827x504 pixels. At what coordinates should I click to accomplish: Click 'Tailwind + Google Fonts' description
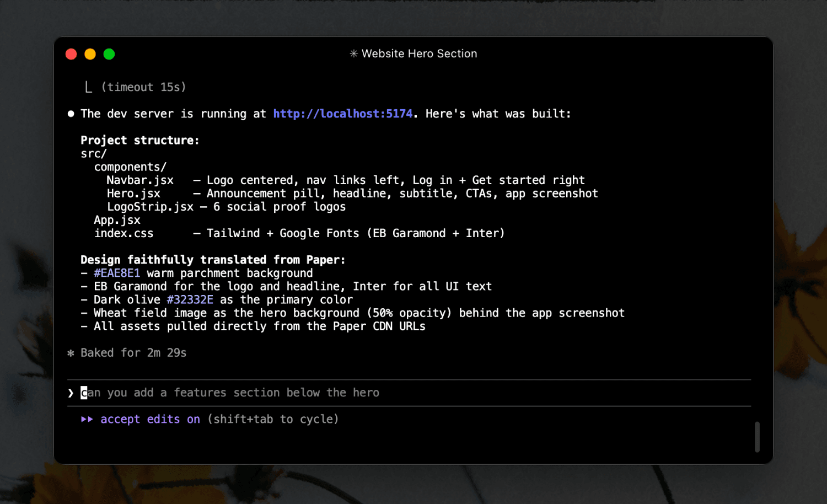(x=356, y=233)
